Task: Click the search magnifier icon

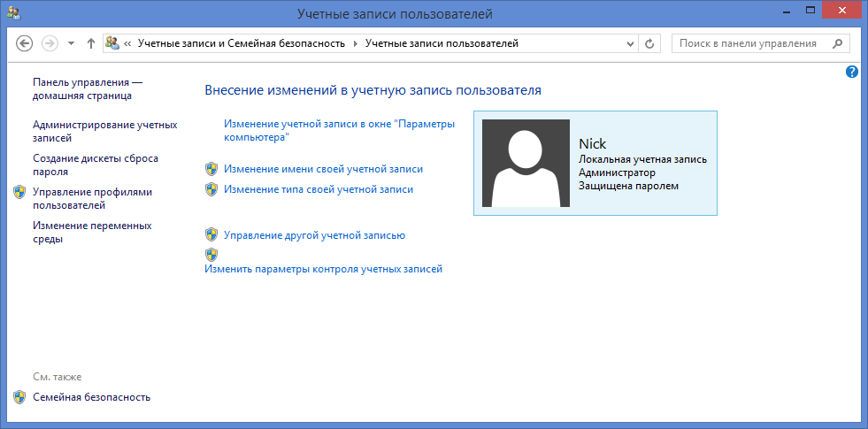Action: pos(838,43)
